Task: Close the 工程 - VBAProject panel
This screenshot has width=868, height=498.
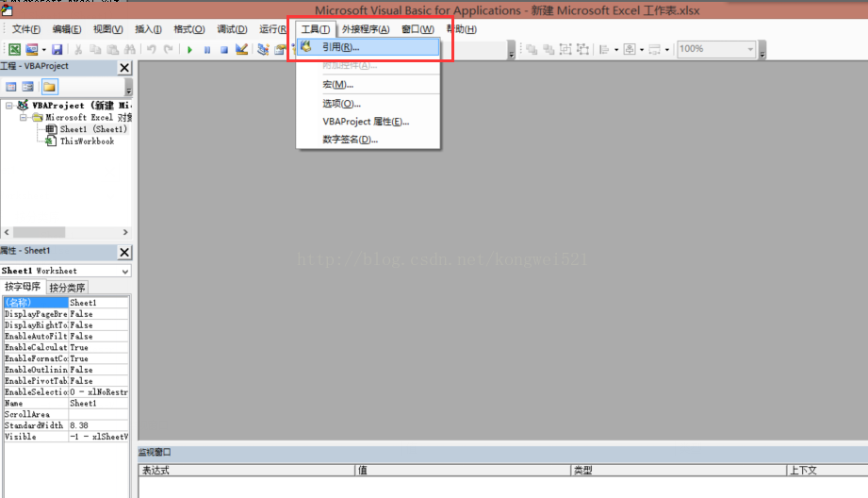Action: [x=124, y=68]
